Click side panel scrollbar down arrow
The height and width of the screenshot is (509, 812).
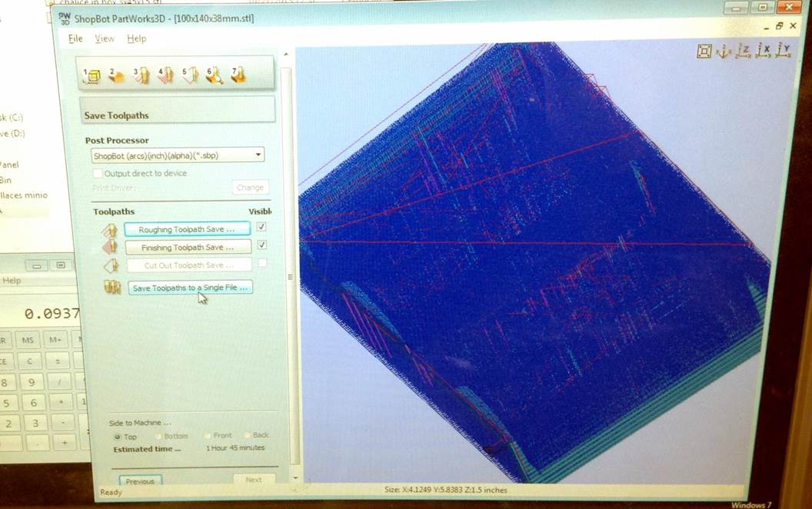point(295,478)
